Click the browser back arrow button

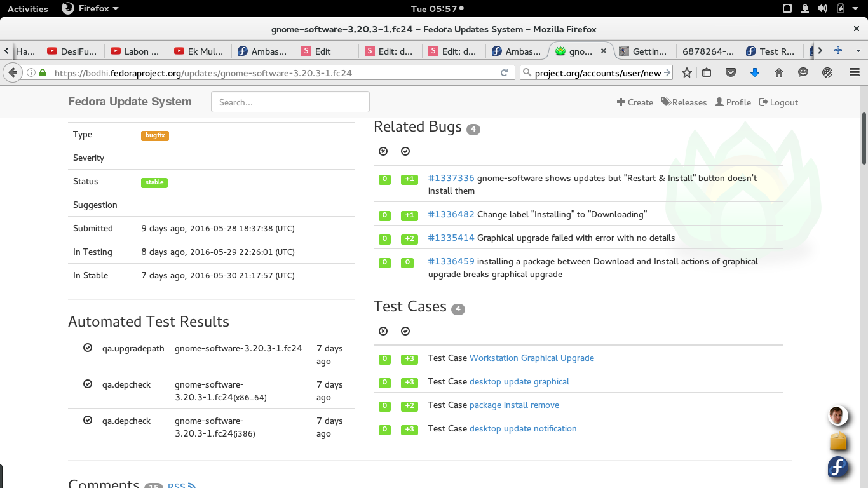12,72
